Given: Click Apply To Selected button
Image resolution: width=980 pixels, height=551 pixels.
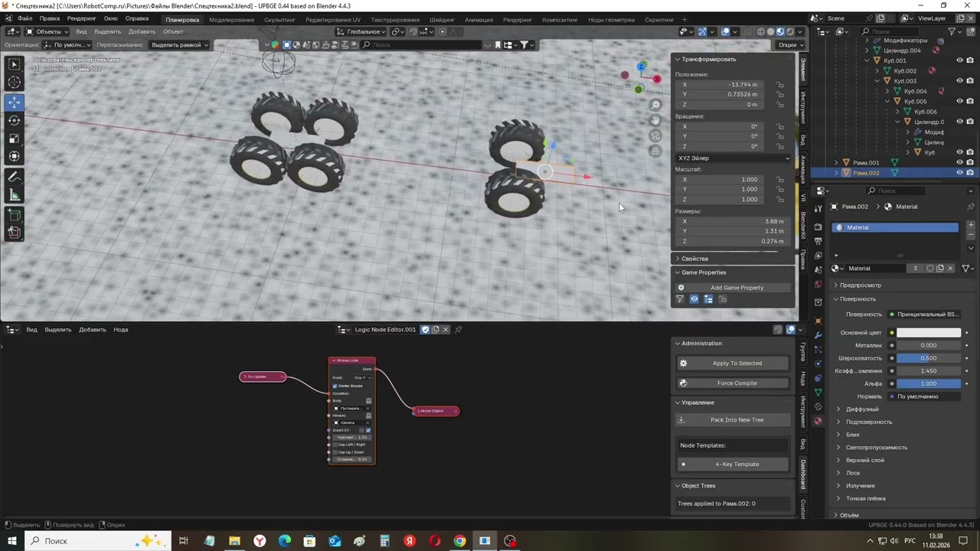Looking at the screenshot, I should coord(733,364).
